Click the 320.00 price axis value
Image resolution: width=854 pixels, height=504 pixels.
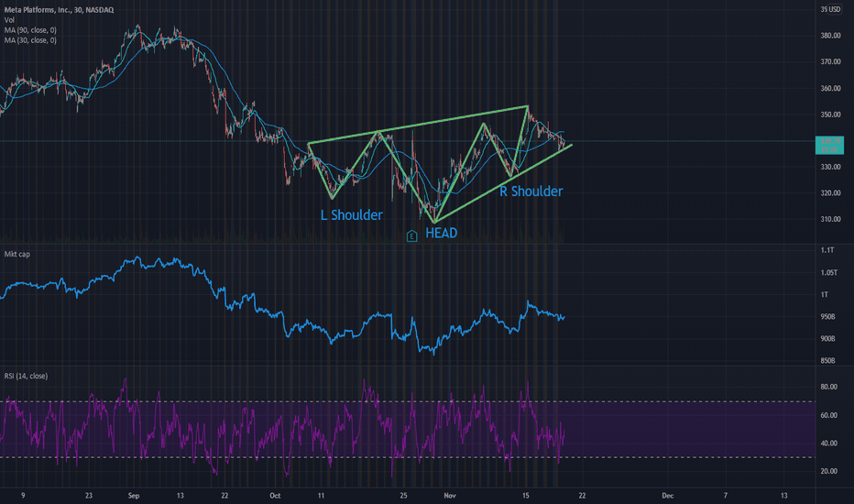(830, 192)
